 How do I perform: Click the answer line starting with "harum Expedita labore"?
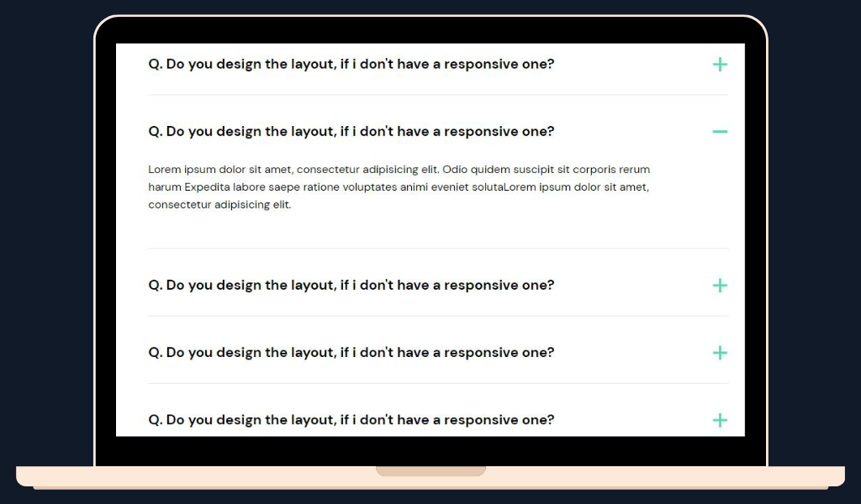[399, 187]
